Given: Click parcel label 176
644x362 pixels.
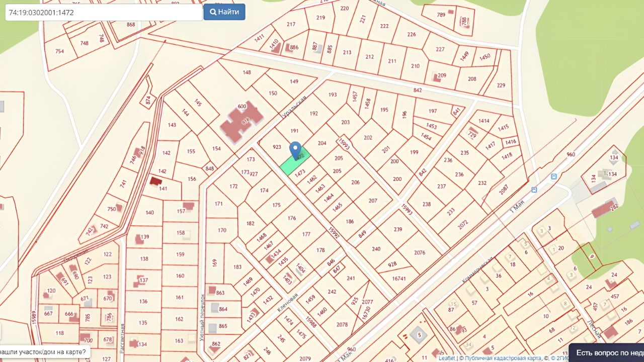Looking at the screenshot, I should 292,218.
